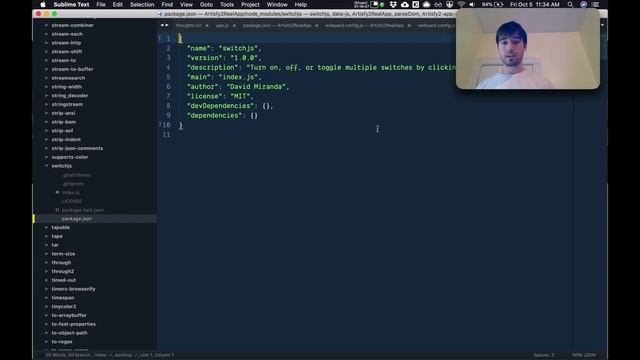Screen dimensions: 640x360
Task: Open the tab list dropdown arrow
Action: pyautogui.click(x=602, y=25)
